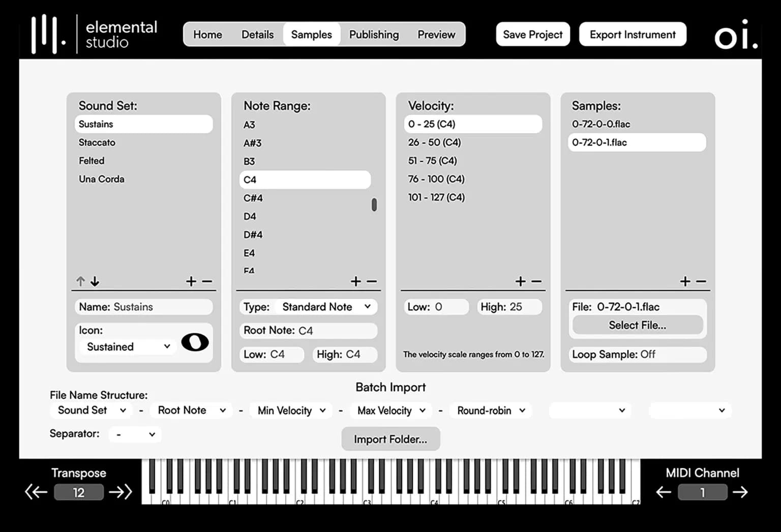Click the Note Range list scrollbar handle
Screen dimensions: 781x532
coord(374,204)
